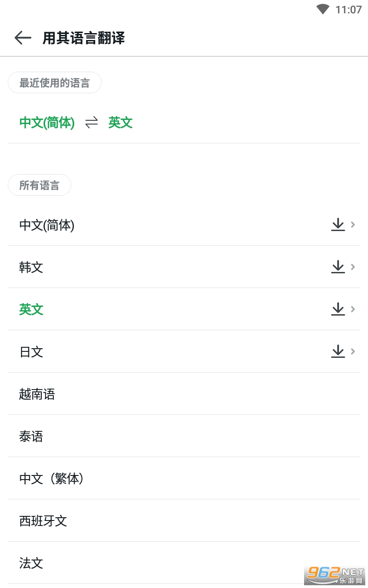
Task: Select 泰语 from the language list
Action: [x=31, y=436]
